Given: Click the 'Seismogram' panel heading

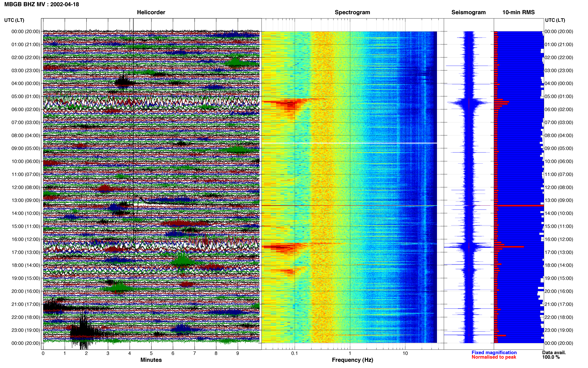Looking at the screenshot, I should coord(468,12).
